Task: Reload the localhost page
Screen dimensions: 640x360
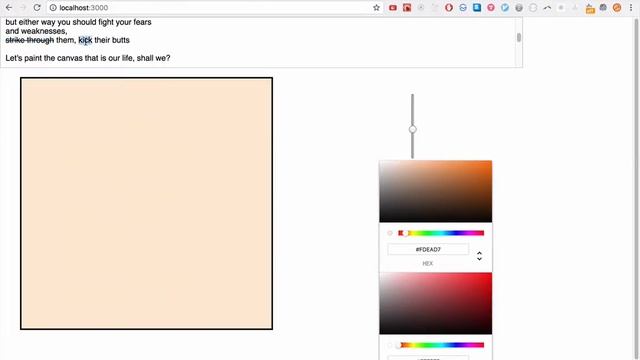Action: (37, 8)
